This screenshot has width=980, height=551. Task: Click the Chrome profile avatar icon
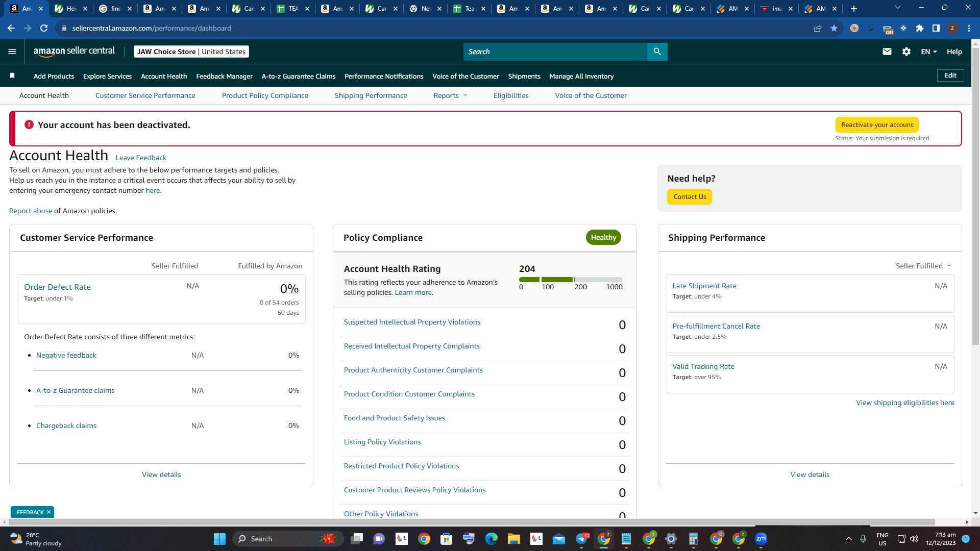tap(952, 28)
